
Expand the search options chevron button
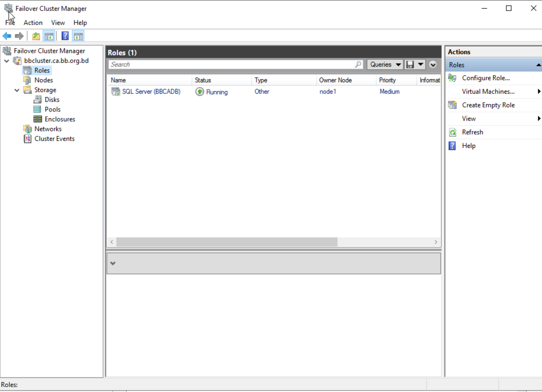coord(433,64)
